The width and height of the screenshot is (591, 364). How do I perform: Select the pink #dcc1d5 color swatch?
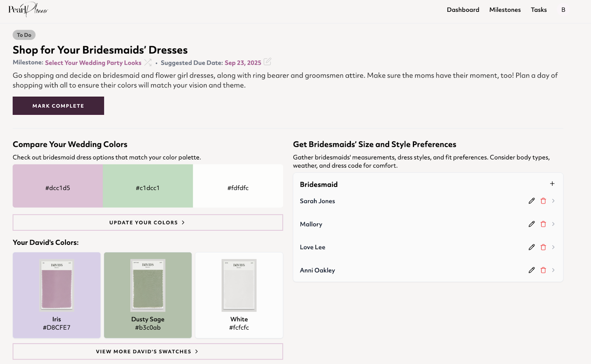pyautogui.click(x=58, y=186)
